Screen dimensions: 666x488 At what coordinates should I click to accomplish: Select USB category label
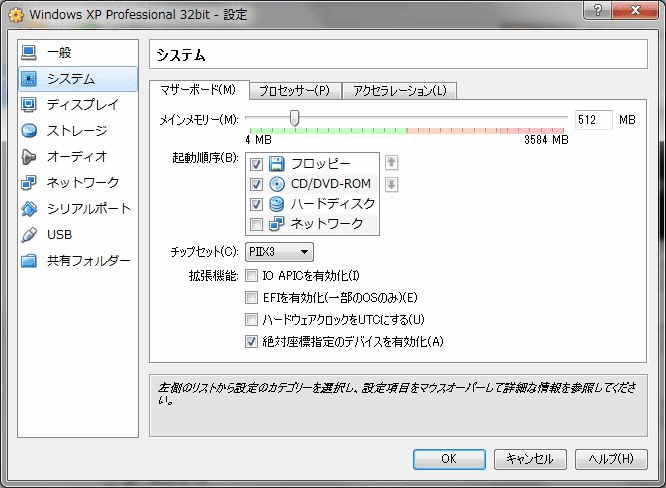coord(59,234)
